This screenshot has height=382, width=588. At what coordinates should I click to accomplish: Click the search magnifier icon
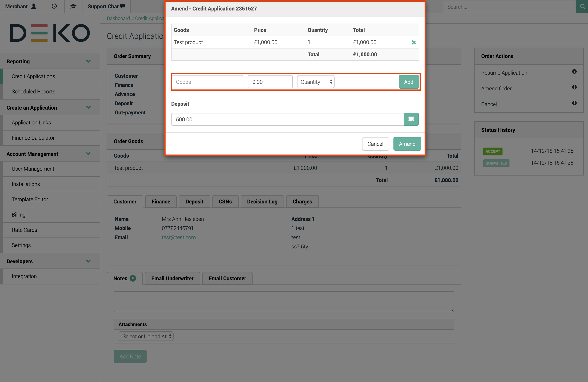pyautogui.click(x=582, y=7)
